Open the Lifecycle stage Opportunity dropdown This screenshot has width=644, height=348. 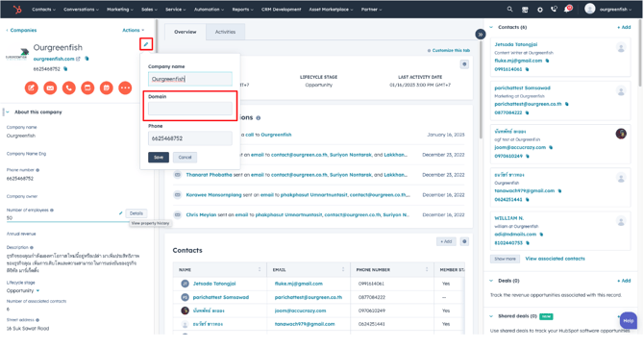pos(23,290)
